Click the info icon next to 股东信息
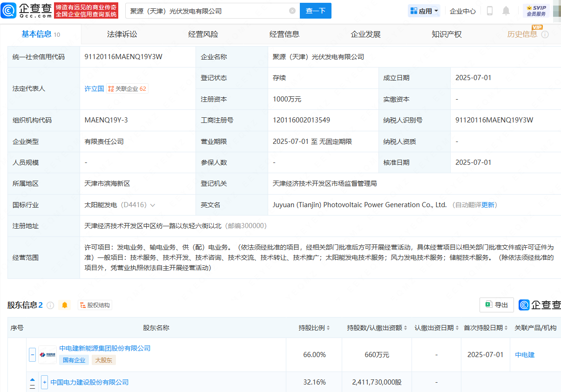The width and height of the screenshot is (561, 392). [50, 305]
